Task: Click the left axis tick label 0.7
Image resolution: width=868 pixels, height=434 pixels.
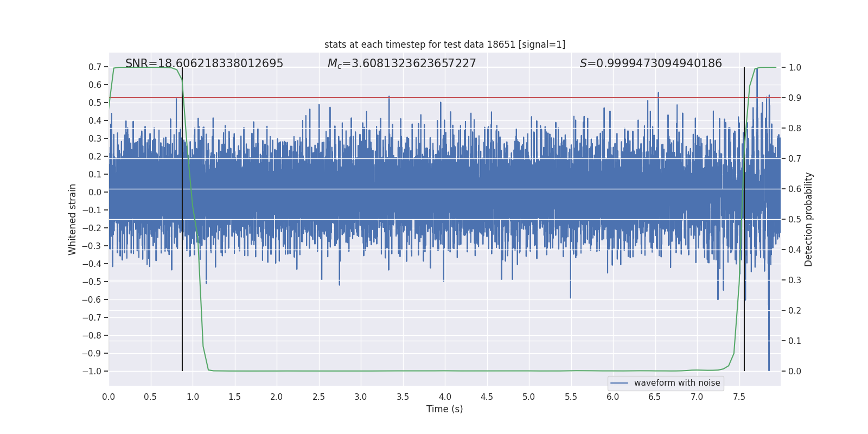Action: 95,67
